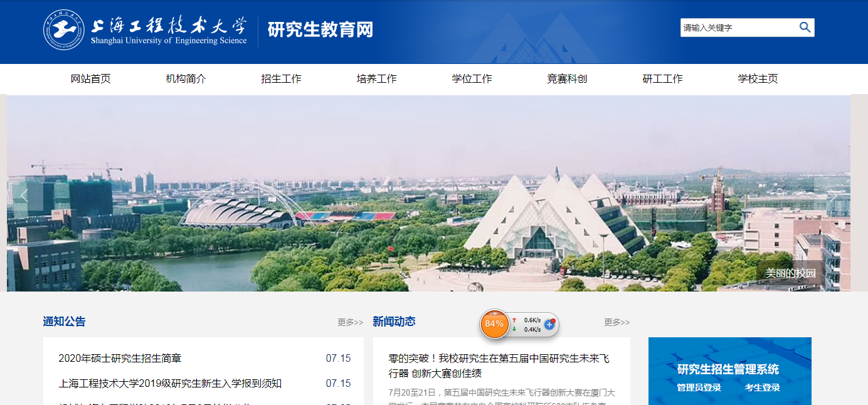Open 网站首页 menu item
Image resolution: width=868 pixels, height=405 pixels.
coord(91,79)
